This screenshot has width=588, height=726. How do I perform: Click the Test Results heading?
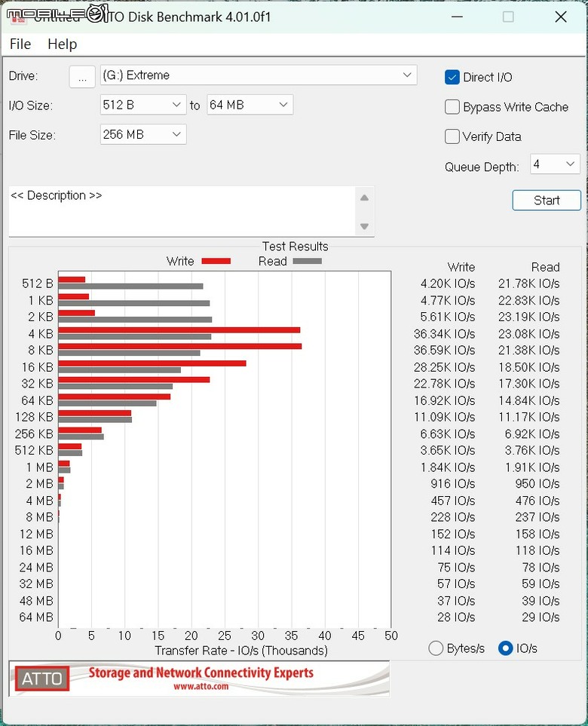coord(296,247)
